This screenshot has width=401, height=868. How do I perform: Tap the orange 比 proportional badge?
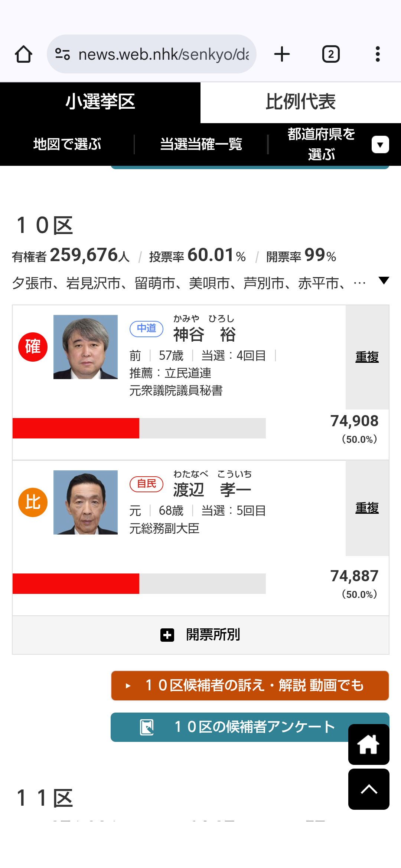point(33,502)
